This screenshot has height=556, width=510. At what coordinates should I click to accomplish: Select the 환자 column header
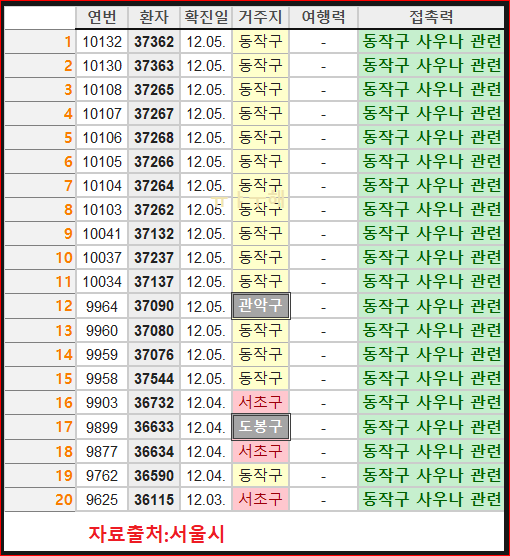coord(154,17)
